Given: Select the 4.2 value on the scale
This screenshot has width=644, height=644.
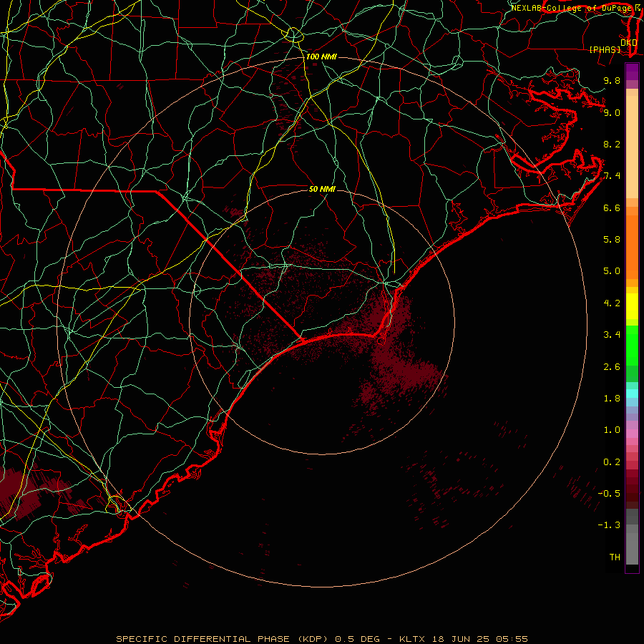Looking at the screenshot, I should point(612,303).
